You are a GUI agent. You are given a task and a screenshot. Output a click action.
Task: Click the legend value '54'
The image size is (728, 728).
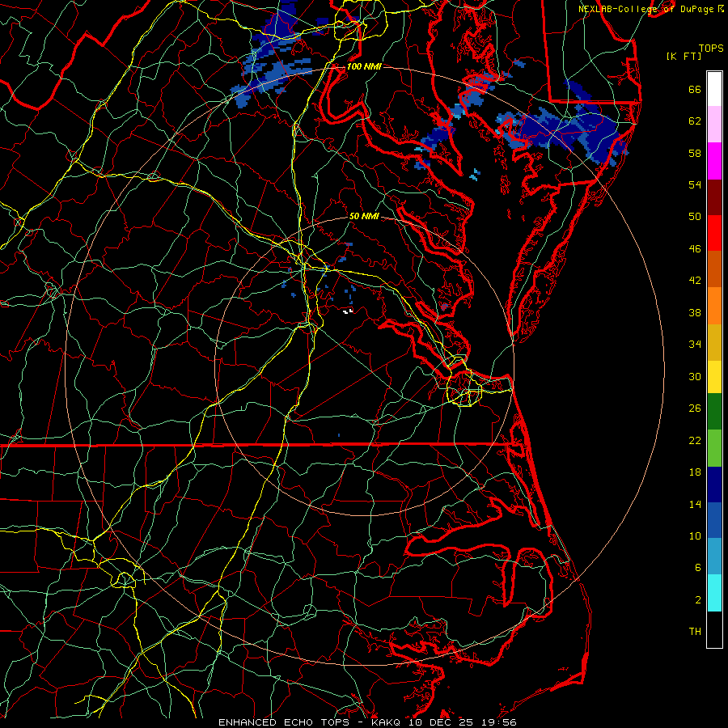pyautogui.click(x=695, y=184)
